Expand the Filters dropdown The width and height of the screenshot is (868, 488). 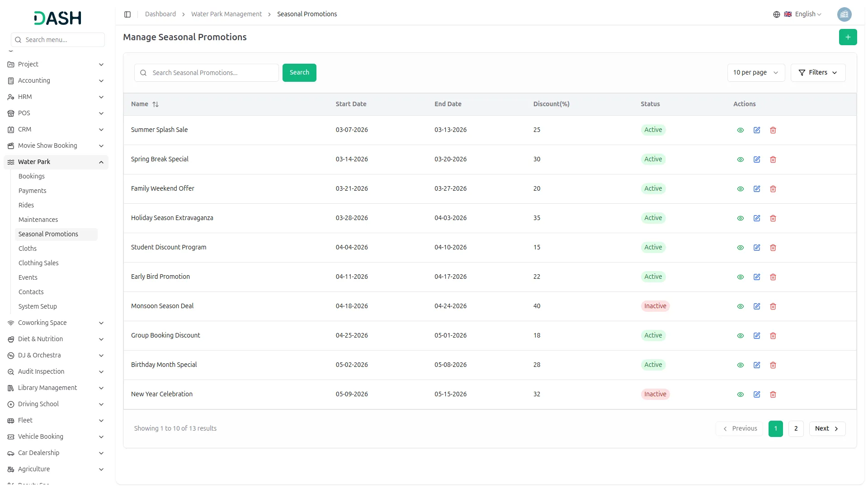point(817,73)
